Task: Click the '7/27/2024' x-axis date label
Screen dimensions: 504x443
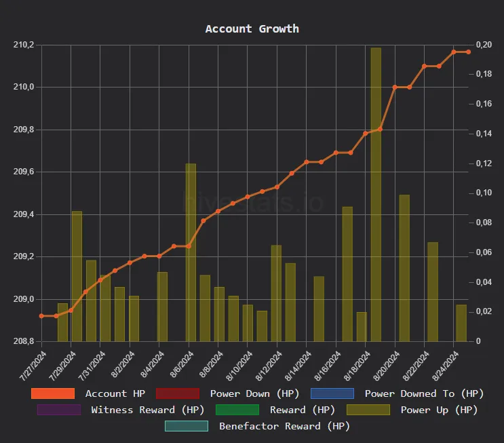Action: click(33, 366)
